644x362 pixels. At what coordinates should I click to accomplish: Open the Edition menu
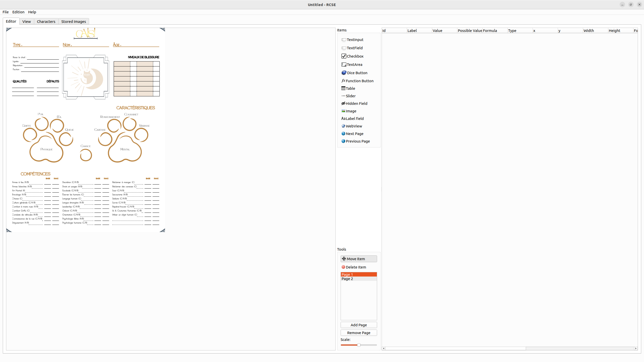pyautogui.click(x=18, y=12)
